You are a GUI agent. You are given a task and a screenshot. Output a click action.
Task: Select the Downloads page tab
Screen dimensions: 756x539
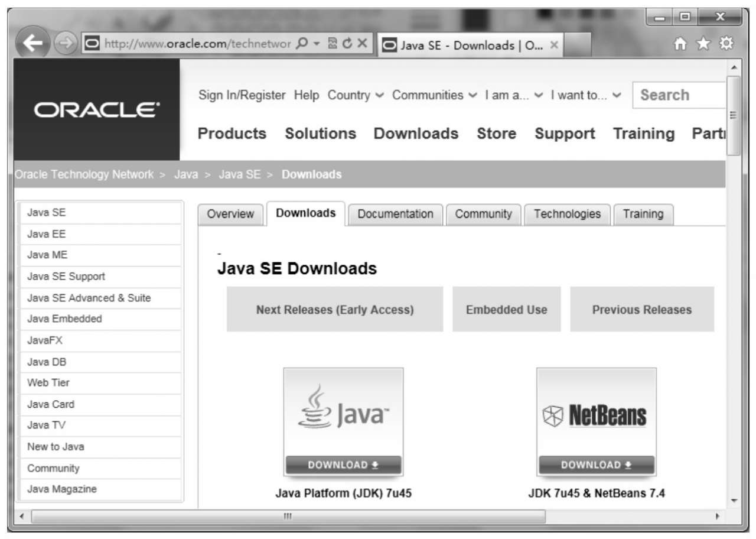click(306, 213)
